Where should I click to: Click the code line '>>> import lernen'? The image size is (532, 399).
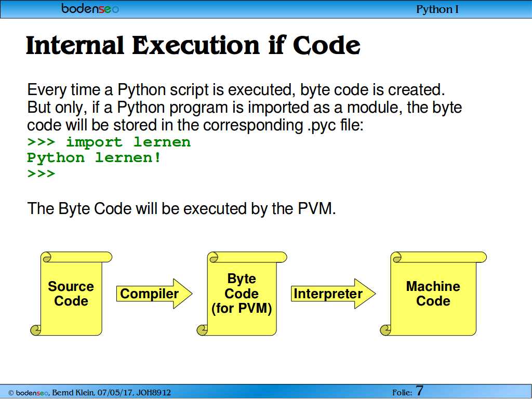click(x=109, y=142)
